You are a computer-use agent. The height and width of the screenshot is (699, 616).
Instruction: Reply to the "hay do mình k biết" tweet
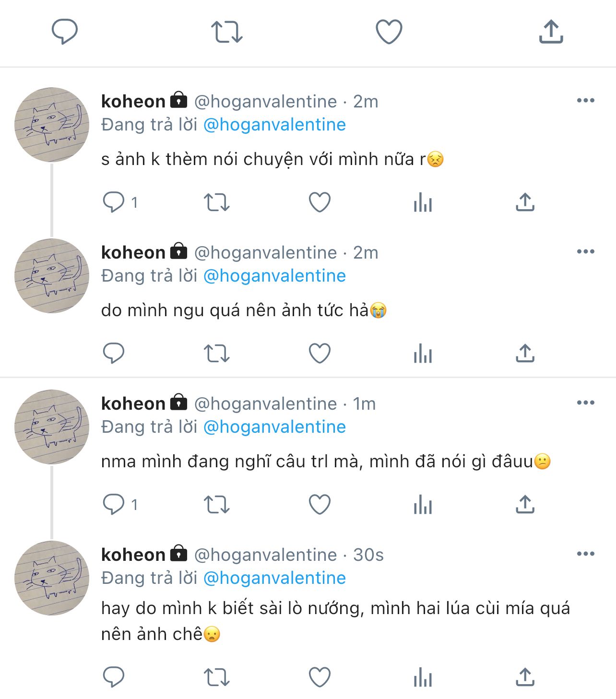[114, 677]
